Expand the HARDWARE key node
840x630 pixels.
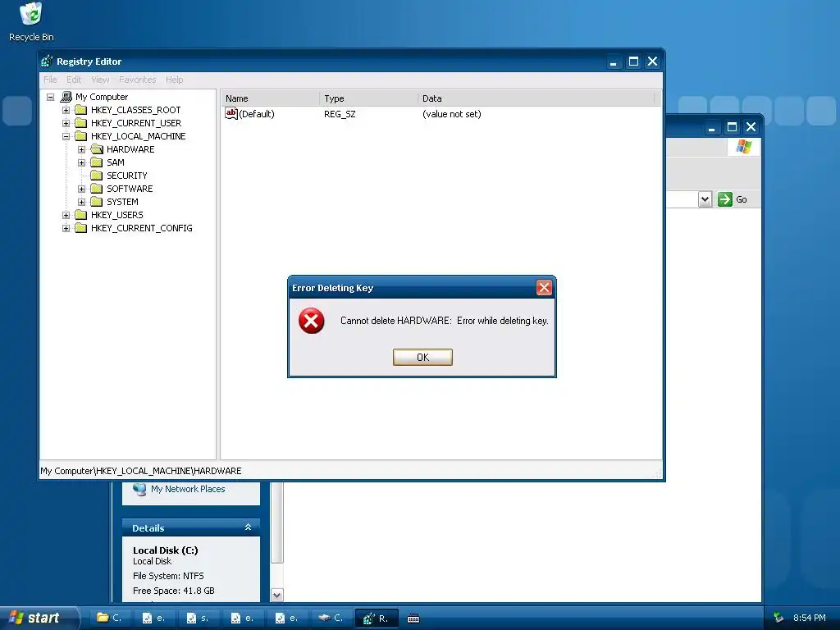pyautogui.click(x=81, y=149)
